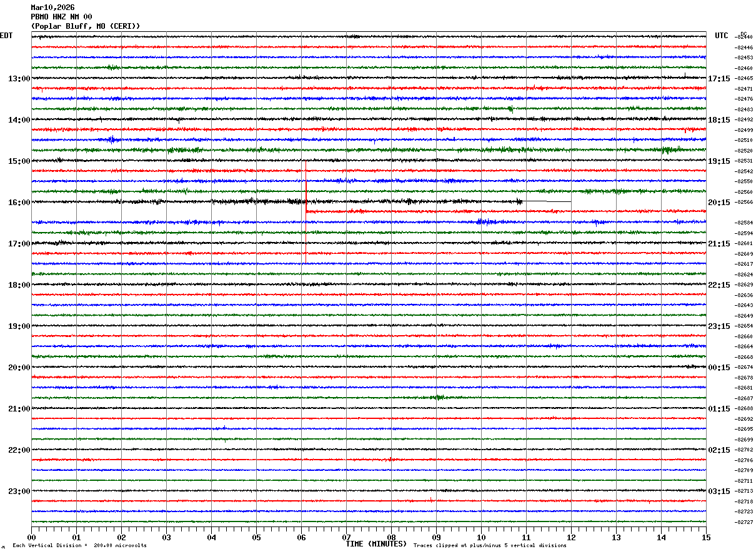Select the 13:00 EDT hour label
756x554 pixels.
[19, 79]
